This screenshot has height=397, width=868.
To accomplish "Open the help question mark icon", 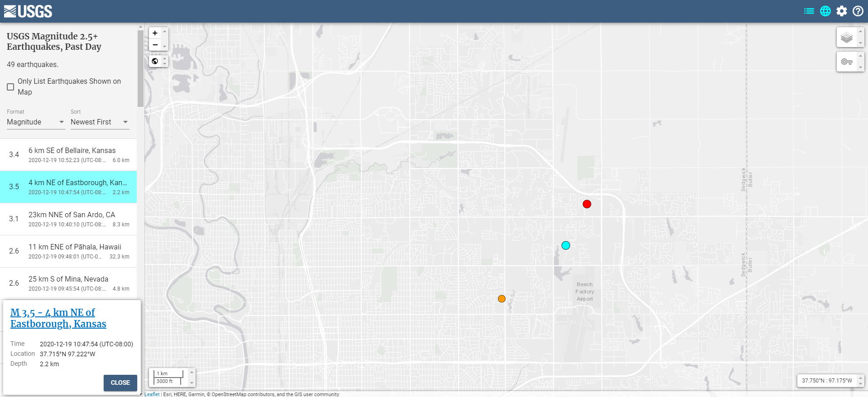I will click(x=858, y=11).
